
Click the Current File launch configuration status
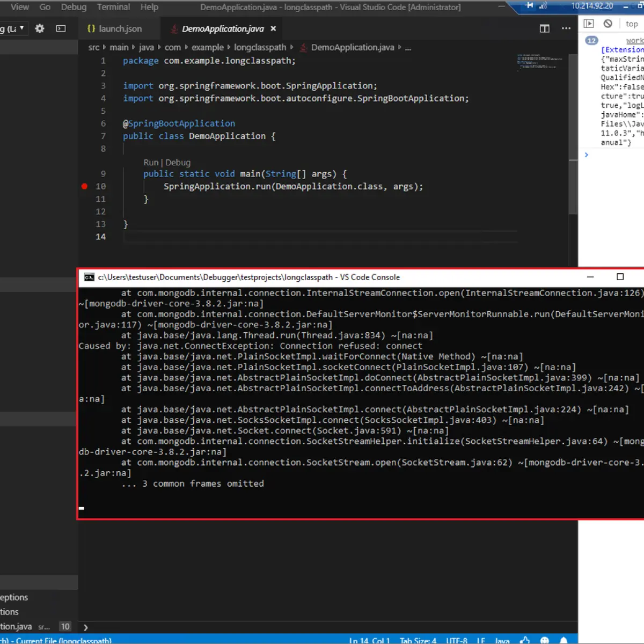pos(56,640)
